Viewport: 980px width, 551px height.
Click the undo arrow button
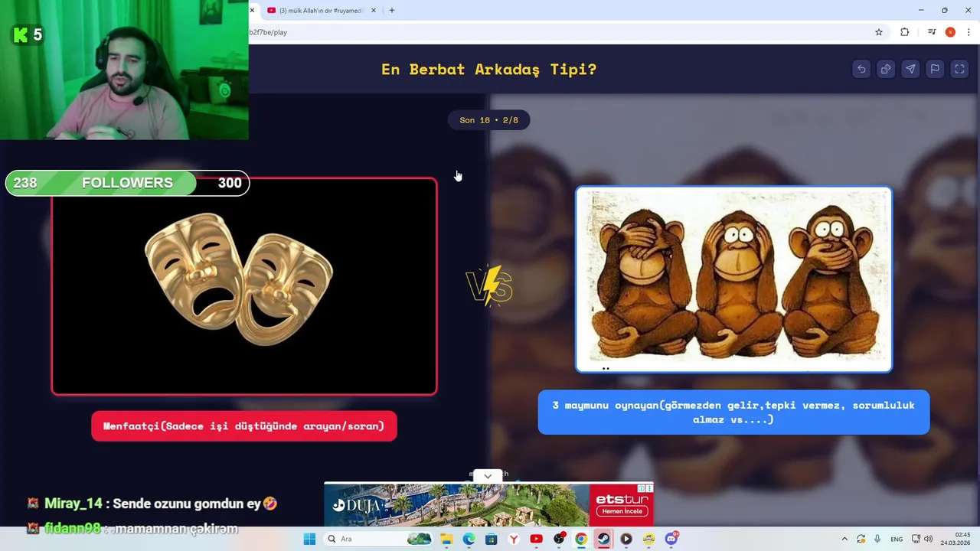pos(861,69)
